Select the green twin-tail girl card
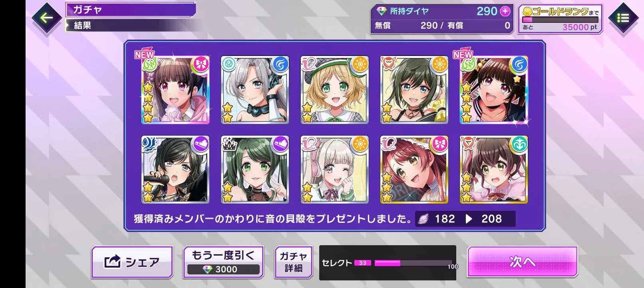The width and height of the screenshot is (644, 288). click(255, 169)
